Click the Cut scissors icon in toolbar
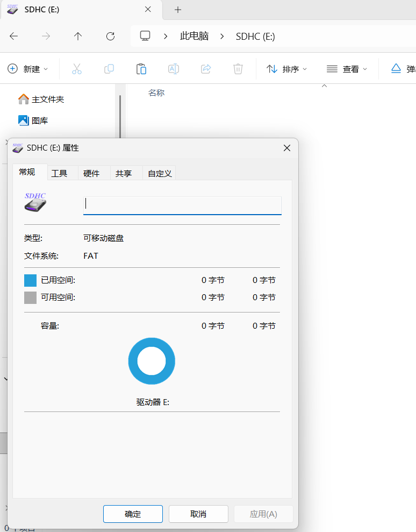Image resolution: width=416 pixels, height=532 pixels. pyautogui.click(x=77, y=69)
